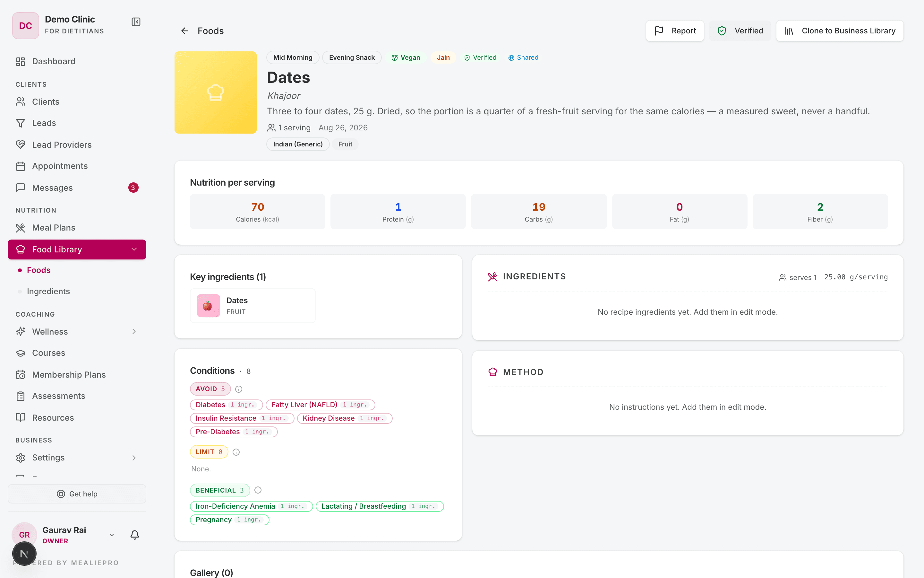
Task: Expand the Wellness submenu chevron
Action: pos(134,331)
